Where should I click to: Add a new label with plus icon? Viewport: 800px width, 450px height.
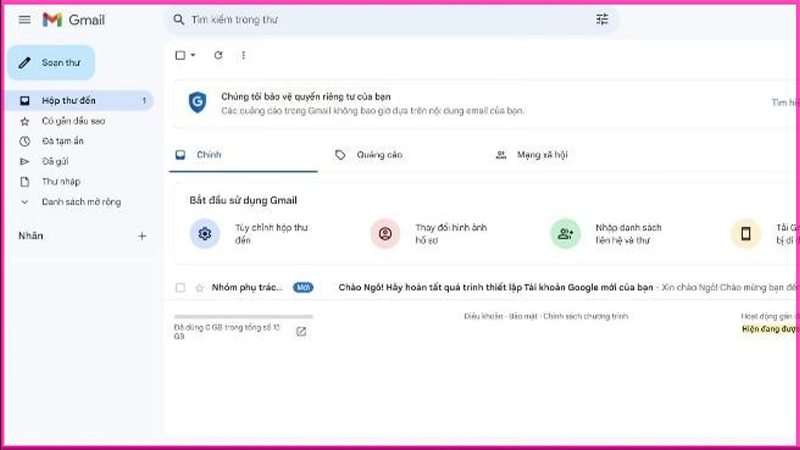point(142,236)
